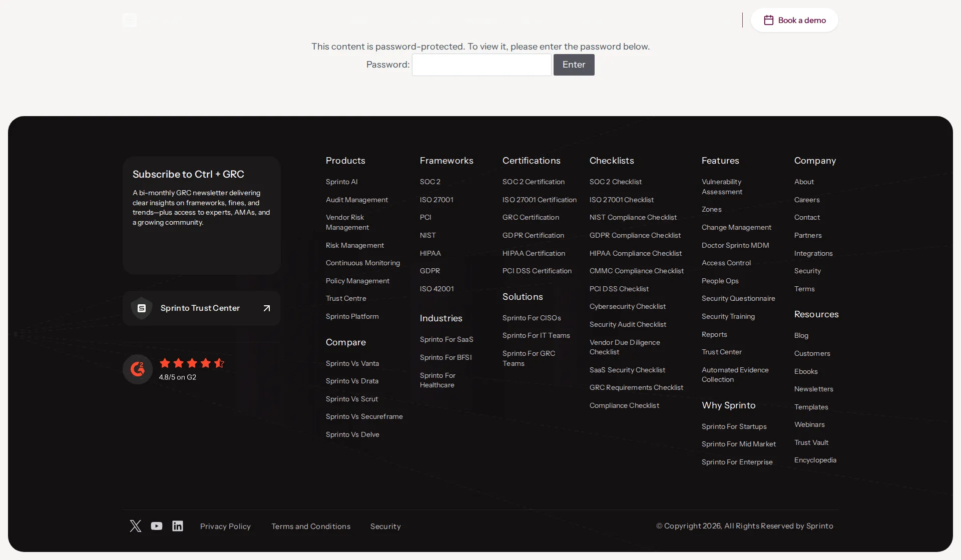Open the Encyclopedia resource link

point(815,460)
